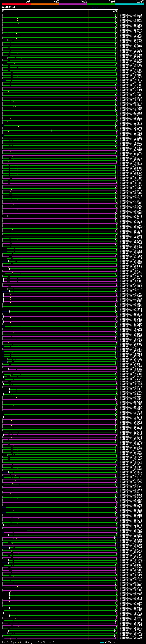Image resolution: width=146 pixels, height=644 pixels.
Task: Click the red 20% identity legend segment
Action: pyautogui.click(x=16, y=4)
